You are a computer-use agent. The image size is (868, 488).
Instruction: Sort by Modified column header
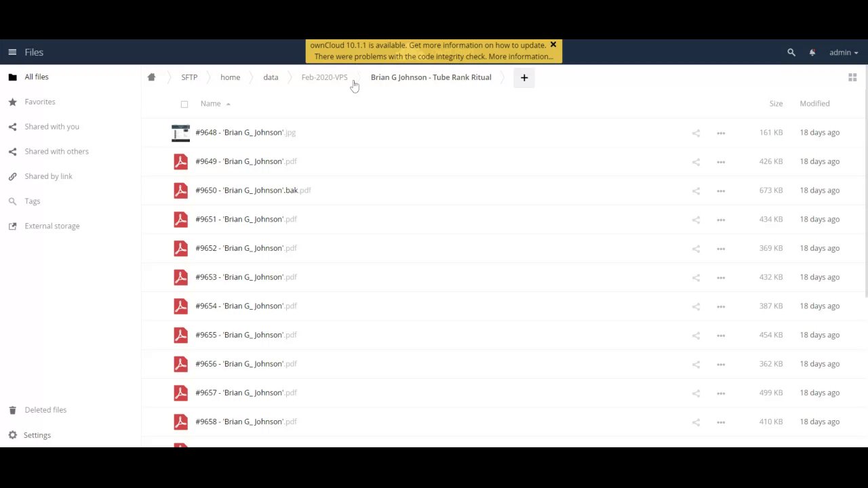814,104
